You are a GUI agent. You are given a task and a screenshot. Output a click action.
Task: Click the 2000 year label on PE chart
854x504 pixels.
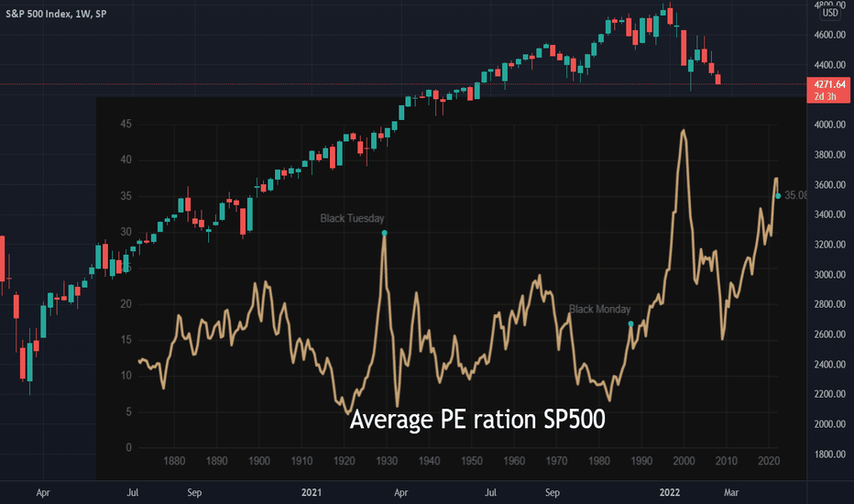click(x=684, y=461)
